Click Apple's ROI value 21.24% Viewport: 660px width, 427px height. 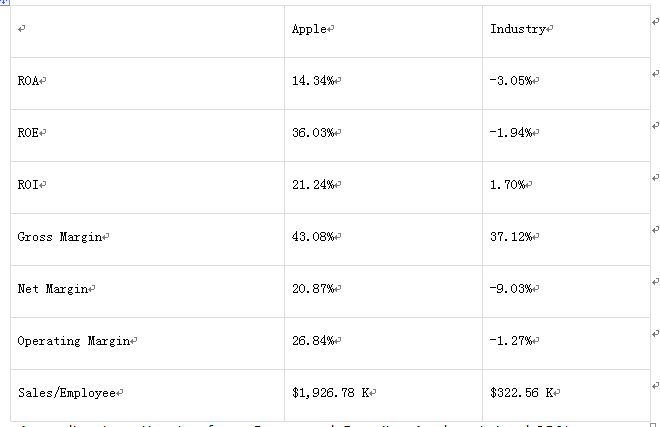pos(312,185)
